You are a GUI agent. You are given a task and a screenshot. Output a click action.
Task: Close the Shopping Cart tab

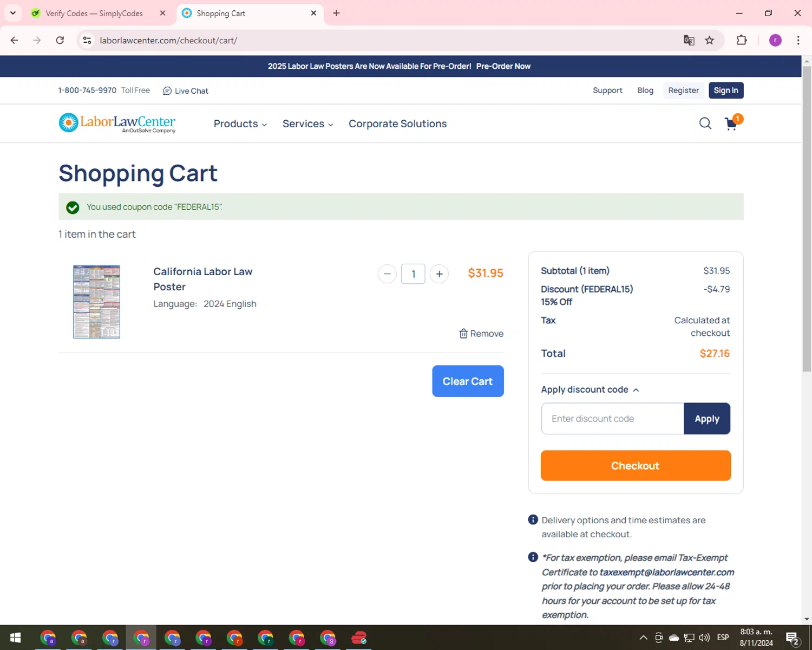pos(313,13)
